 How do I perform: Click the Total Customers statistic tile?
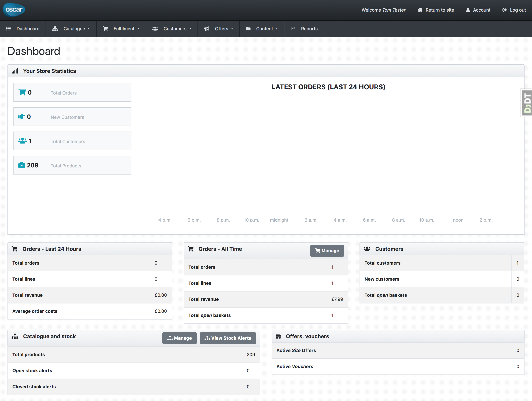(x=72, y=141)
